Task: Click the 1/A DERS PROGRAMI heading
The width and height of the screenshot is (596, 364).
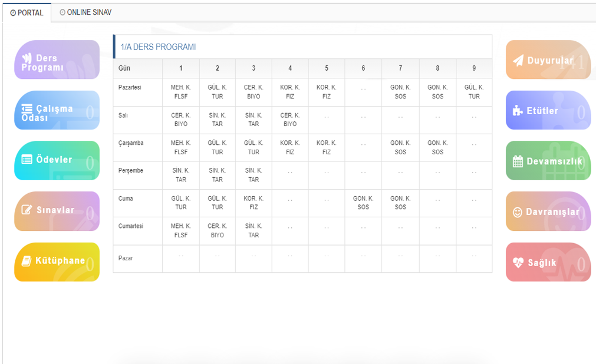Action: [x=158, y=47]
